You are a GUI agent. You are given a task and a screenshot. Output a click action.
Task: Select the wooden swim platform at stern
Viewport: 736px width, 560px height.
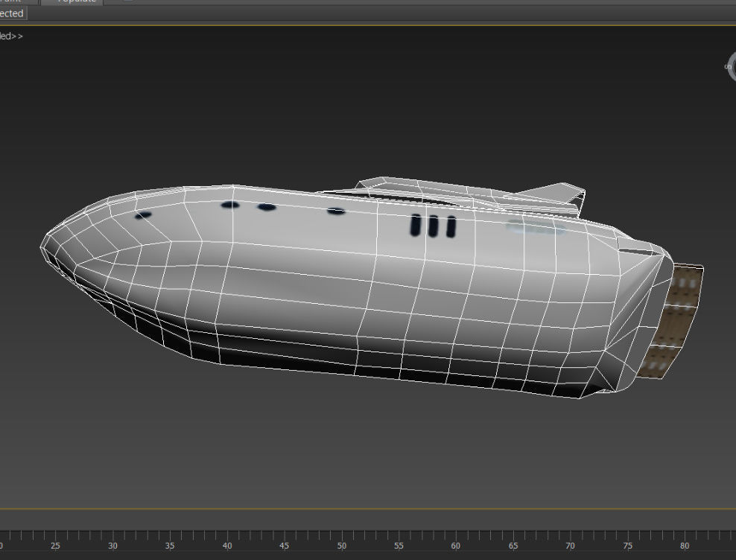coord(673,322)
